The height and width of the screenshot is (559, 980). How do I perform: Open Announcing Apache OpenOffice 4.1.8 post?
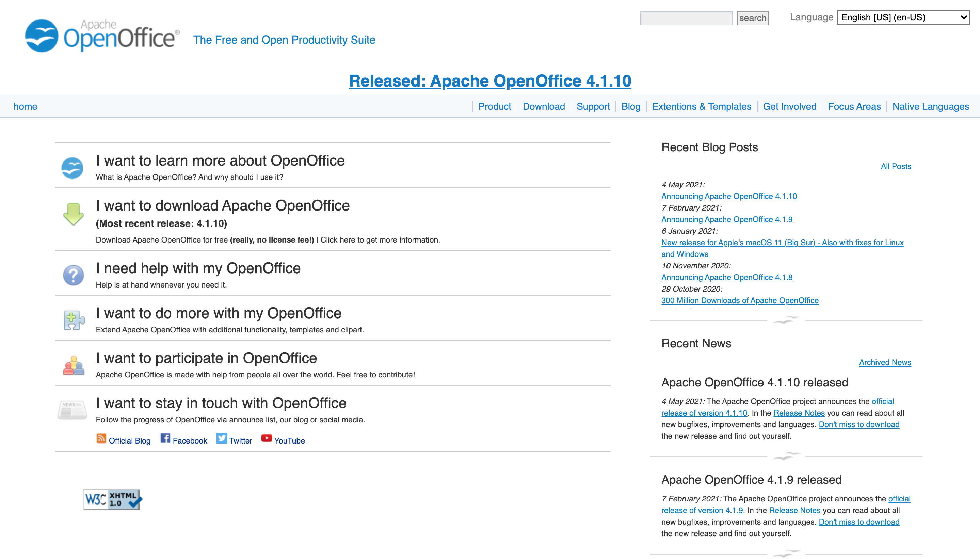pyautogui.click(x=726, y=277)
